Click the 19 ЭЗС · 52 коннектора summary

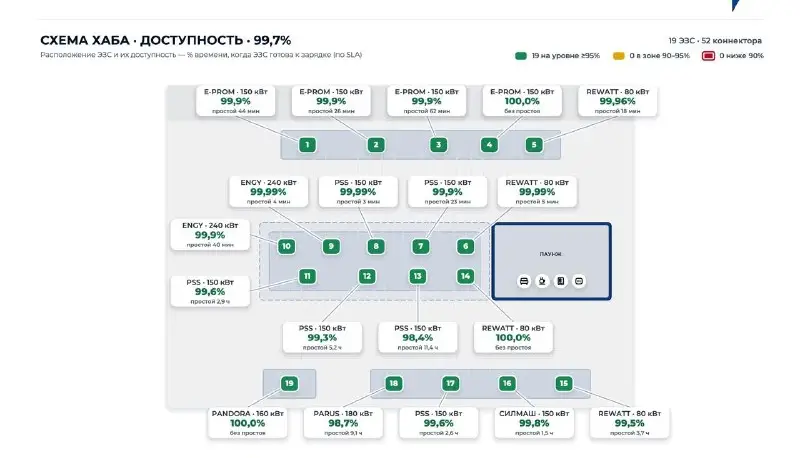pyautogui.click(x=715, y=40)
